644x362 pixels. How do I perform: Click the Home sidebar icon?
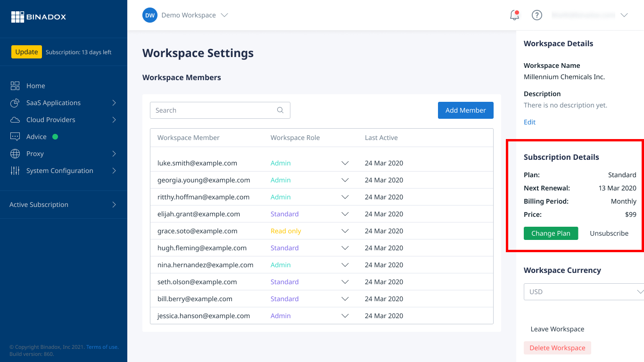[x=15, y=86]
